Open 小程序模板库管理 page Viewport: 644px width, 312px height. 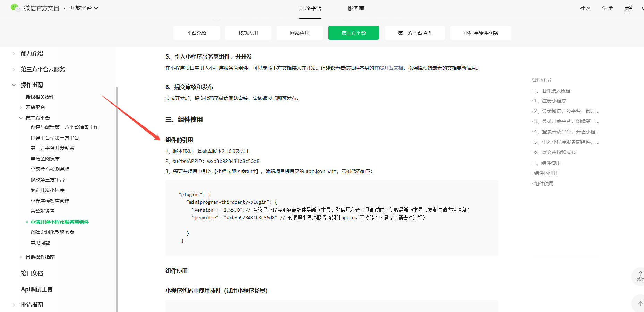(50, 201)
